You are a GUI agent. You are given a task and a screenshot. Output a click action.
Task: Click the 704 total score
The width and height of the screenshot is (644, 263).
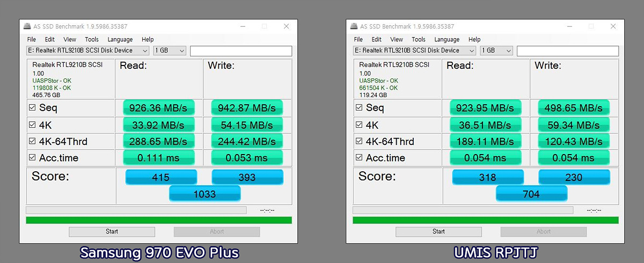531,194
